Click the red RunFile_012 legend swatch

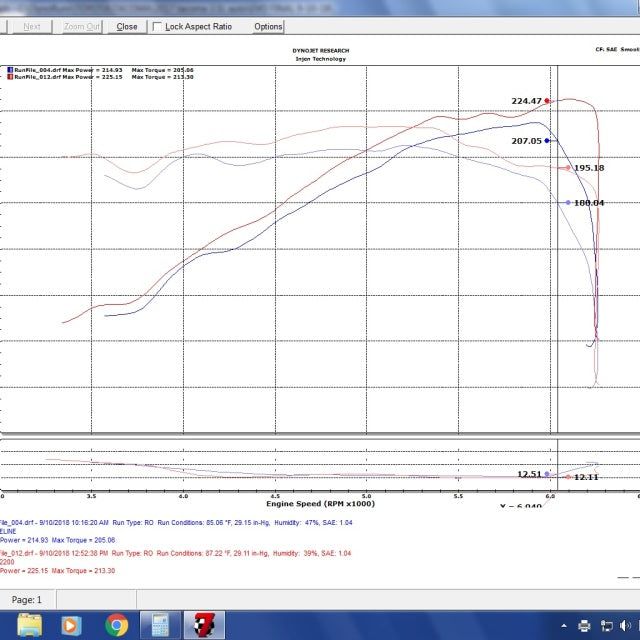coord(10,76)
